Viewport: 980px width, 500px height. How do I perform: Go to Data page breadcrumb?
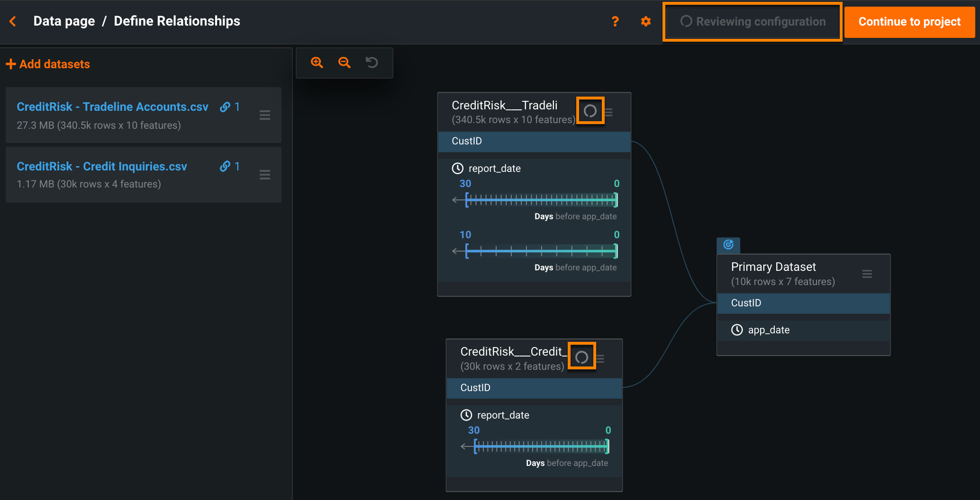coord(64,21)
